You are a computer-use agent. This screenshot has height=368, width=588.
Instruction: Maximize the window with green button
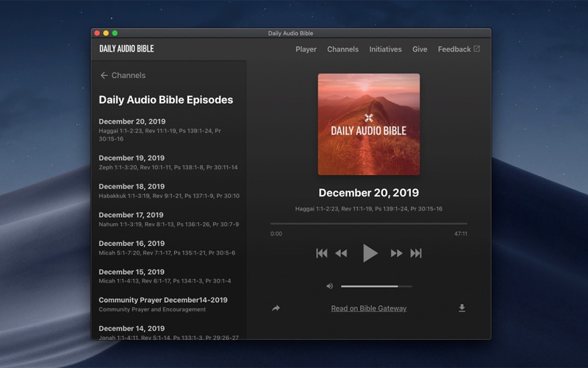click(x=115, y=33)
